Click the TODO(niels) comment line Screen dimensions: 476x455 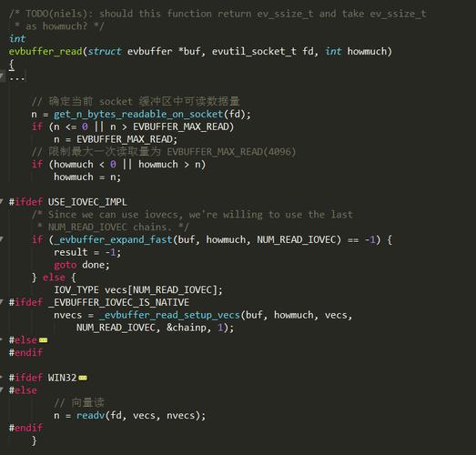(218, 14)
